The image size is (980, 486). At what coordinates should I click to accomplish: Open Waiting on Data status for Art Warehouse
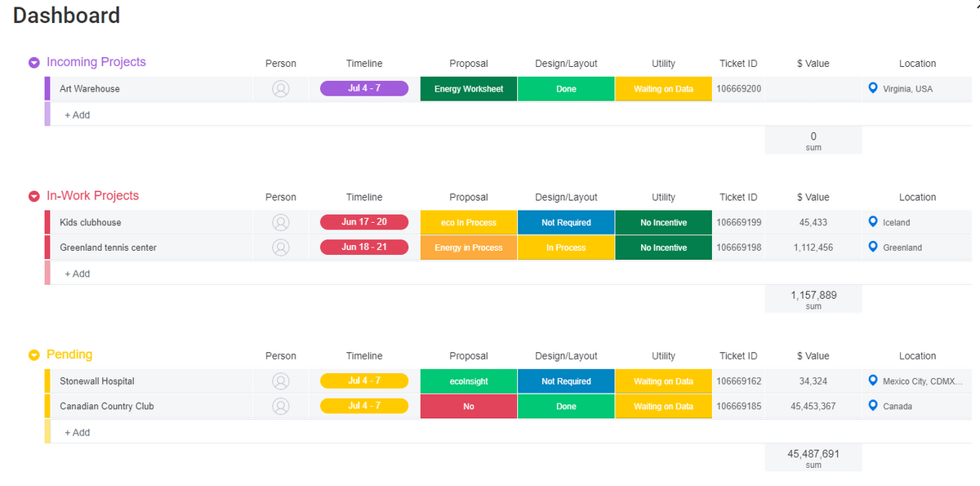(663, 89)
